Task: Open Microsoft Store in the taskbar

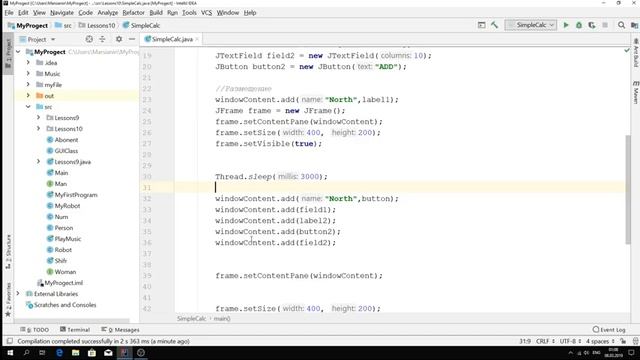Action: pyautogui.click(x=92, y=353)
